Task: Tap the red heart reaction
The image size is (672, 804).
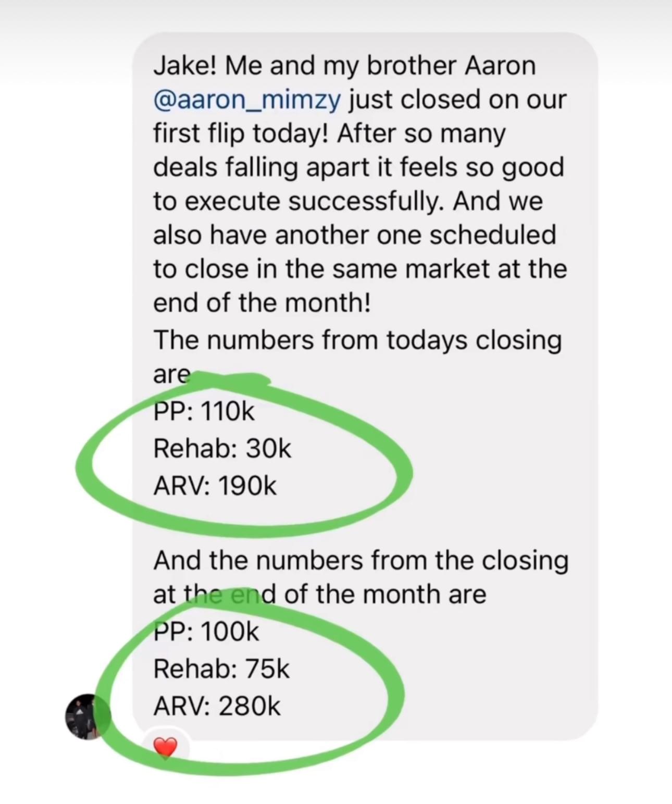Action: (166, 748)
